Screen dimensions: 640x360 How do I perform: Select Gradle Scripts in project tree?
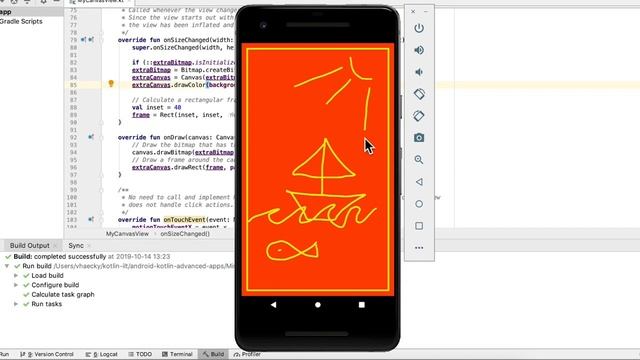(21, 21)
